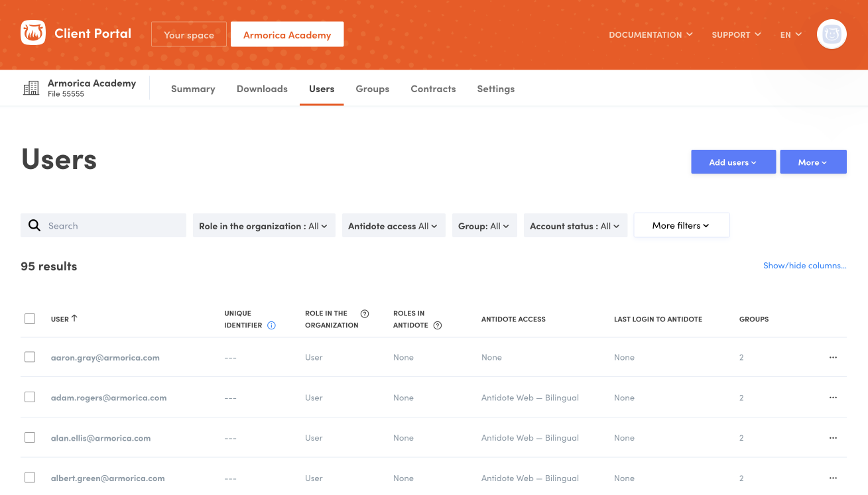Screen dimensions: 868x495
Task: Check the box for aaron.gray@armorica.com
Action: coord(30,357)
